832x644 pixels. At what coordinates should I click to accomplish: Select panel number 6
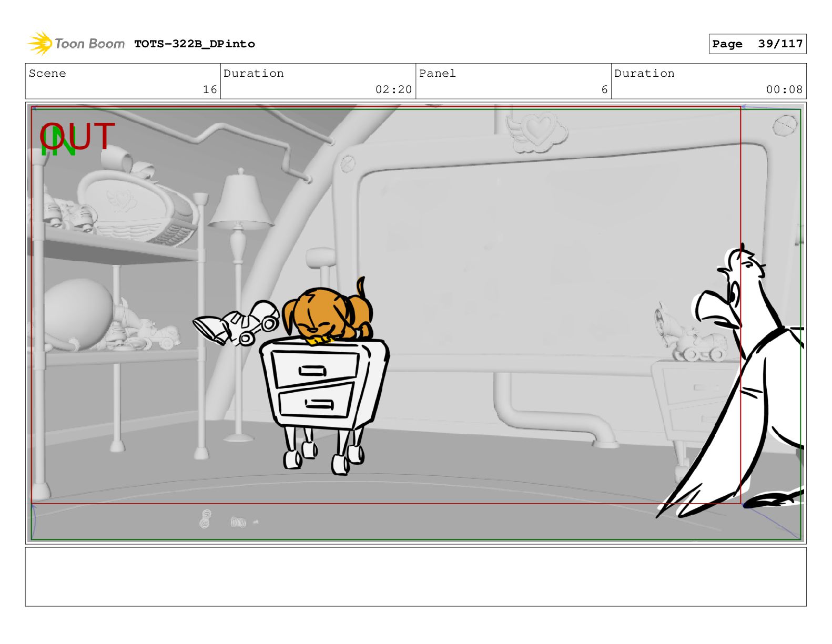[605, 90]
